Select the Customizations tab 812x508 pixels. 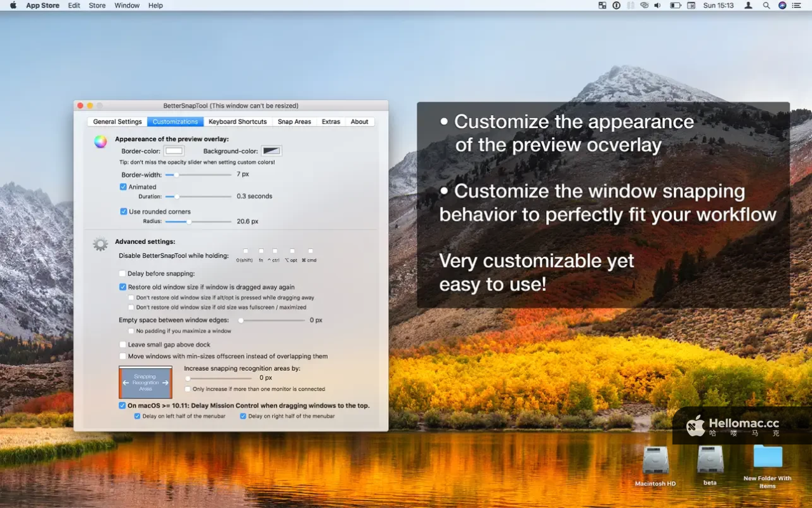point(176,121)
